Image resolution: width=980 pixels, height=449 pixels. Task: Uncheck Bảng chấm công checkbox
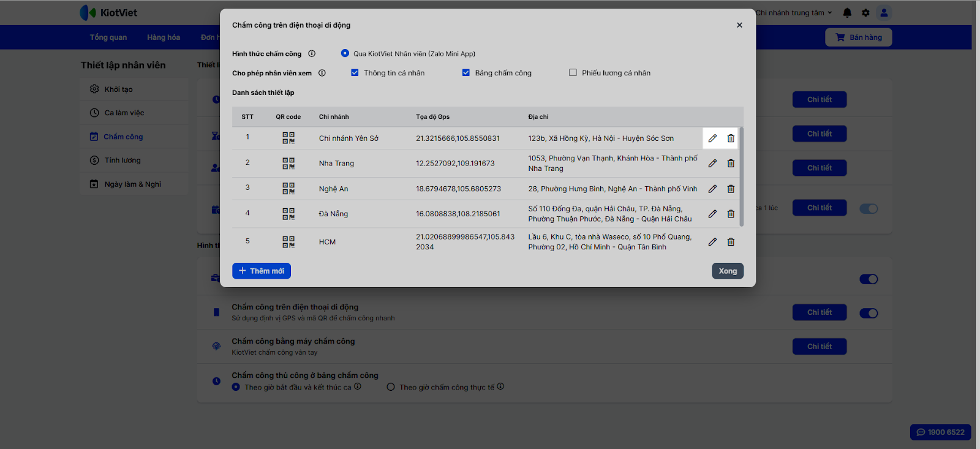coord(466,73)
